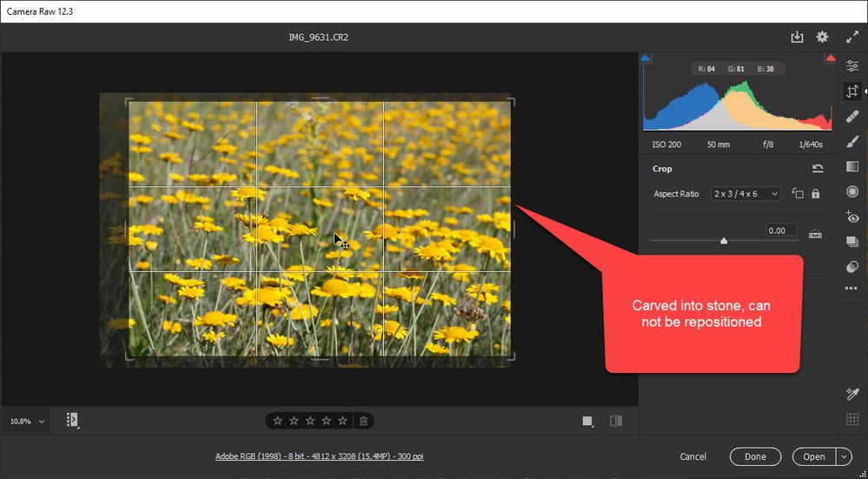Click the 1/640s shutter speed text

point(811,144)
